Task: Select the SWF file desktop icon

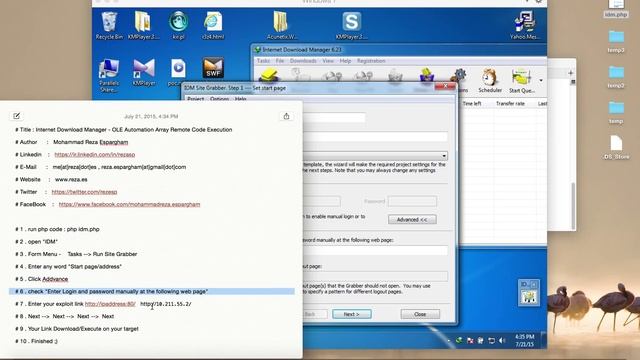Action: click(213, 68)
